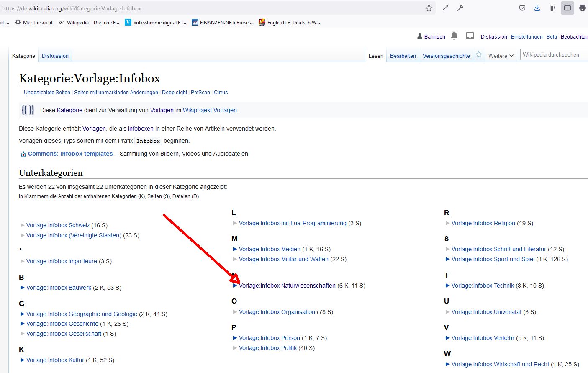Open Vorlage:Infobox Religion category
The width and height of the screenshot is (588, 373).
[x=483, y=223]
